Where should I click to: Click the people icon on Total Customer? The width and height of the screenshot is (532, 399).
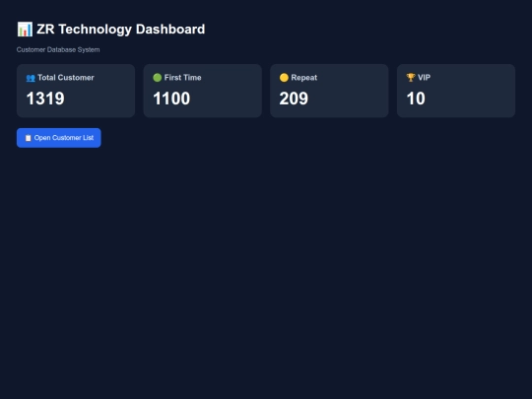pos(31,78)
